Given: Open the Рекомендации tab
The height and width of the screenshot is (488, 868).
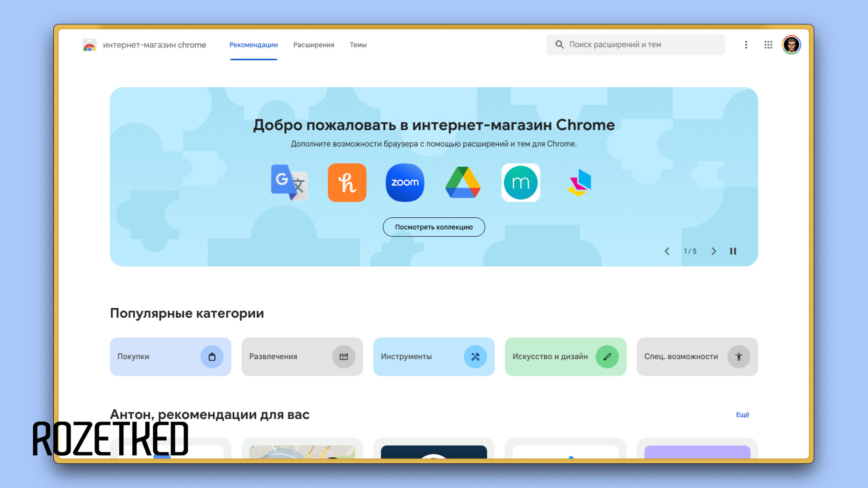Looking at the screenshot, I should (x=254, y=45).
